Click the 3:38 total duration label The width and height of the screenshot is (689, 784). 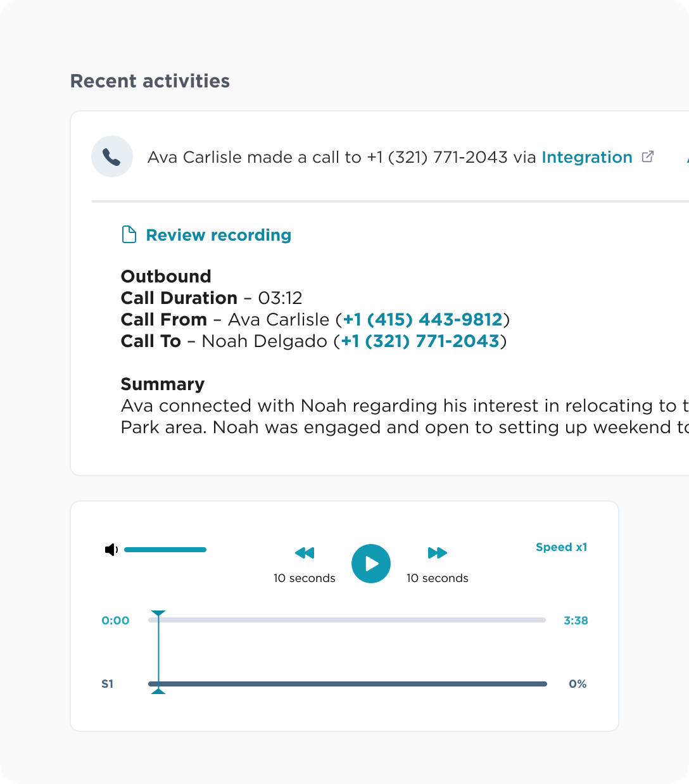[x=576, y=621]
